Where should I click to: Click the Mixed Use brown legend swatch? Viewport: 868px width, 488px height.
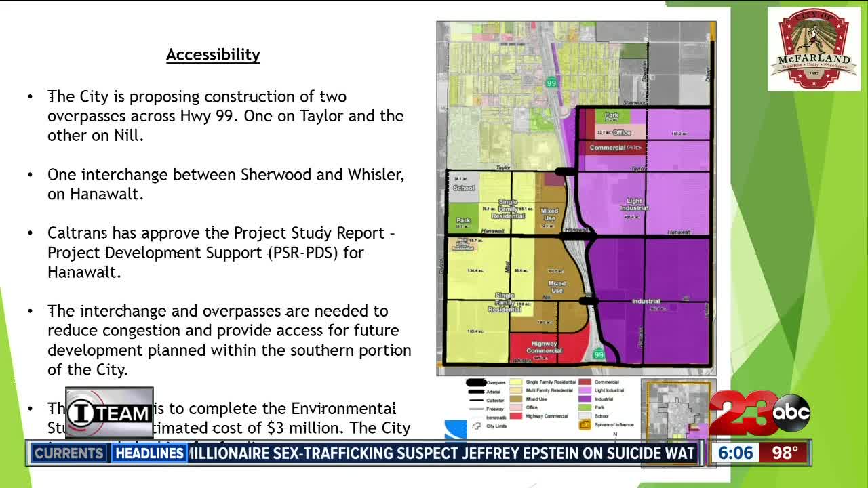click(x=516, y=399)
